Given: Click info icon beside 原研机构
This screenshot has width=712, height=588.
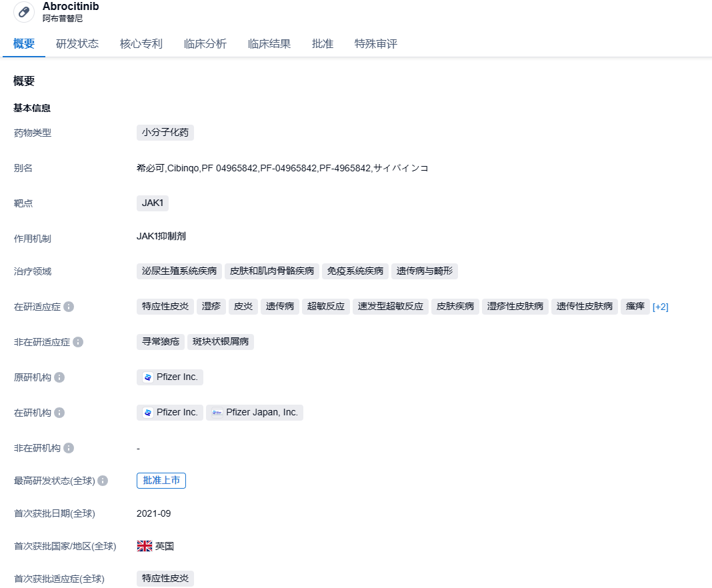Looking at the screenshot, I should 59,377.
